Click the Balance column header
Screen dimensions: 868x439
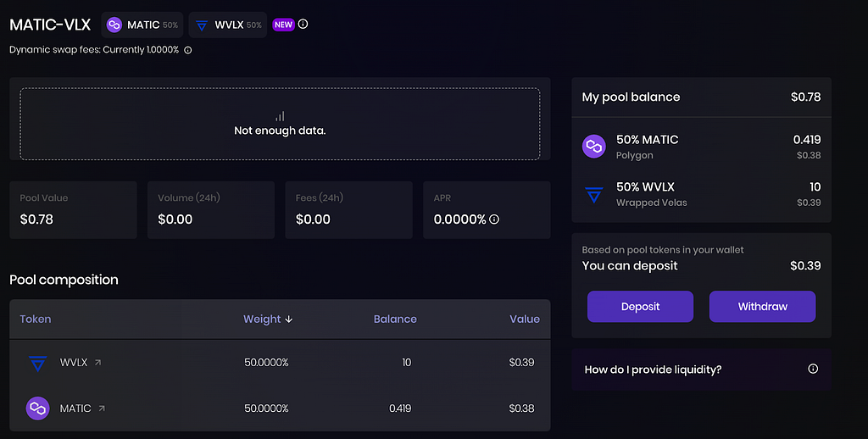(395, 319)
